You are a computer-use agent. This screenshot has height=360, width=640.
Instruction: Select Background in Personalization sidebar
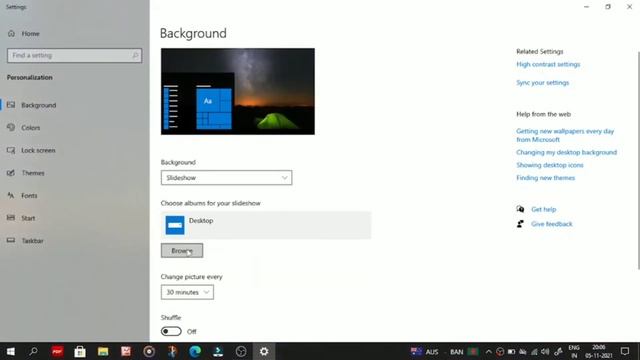click(x=39, y=105)
